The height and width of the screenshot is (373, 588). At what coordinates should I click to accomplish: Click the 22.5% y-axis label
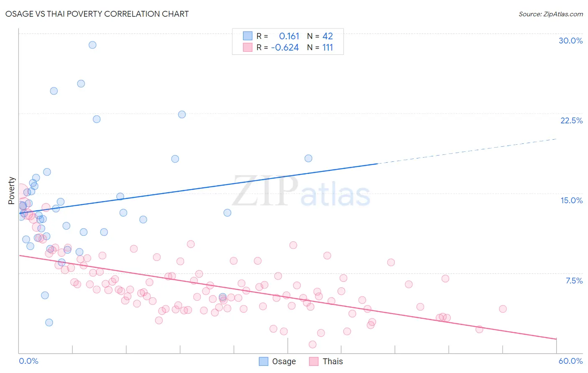click(x=571, y=120)
